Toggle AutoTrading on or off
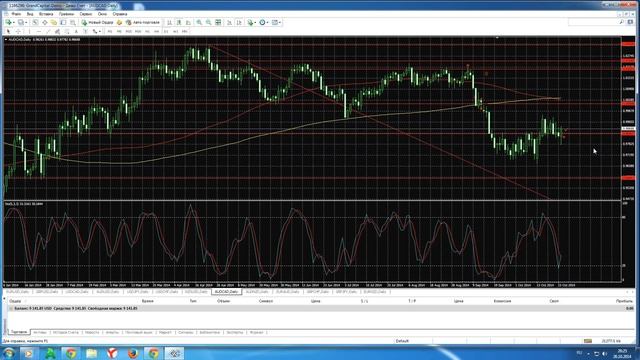Image resolution: width=640 pixels, height=360 pixels. 143,22
